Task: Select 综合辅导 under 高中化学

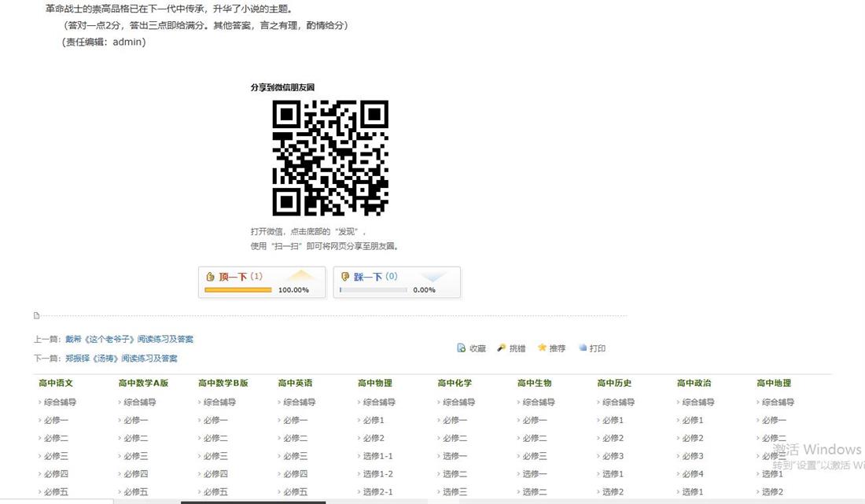Action: coord(459,402)
